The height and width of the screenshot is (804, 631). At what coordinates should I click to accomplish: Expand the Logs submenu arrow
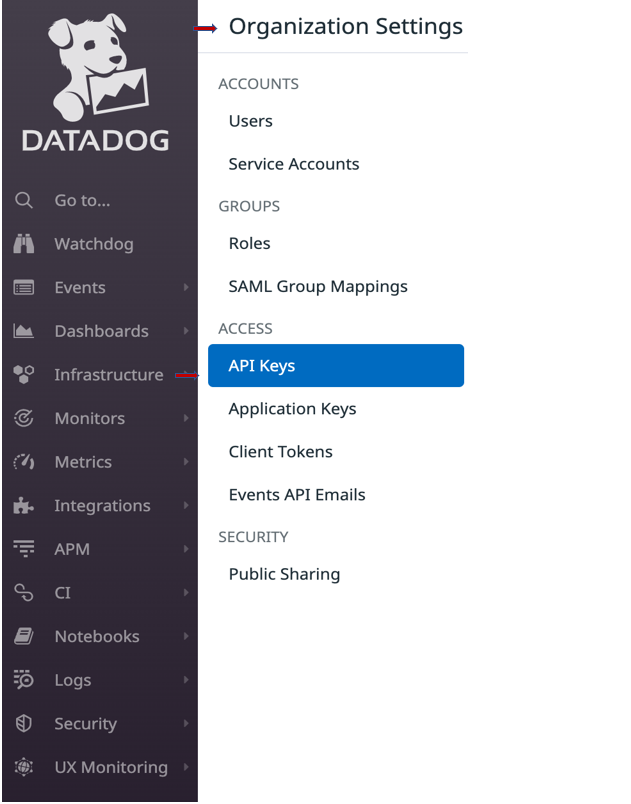(186, 680)
